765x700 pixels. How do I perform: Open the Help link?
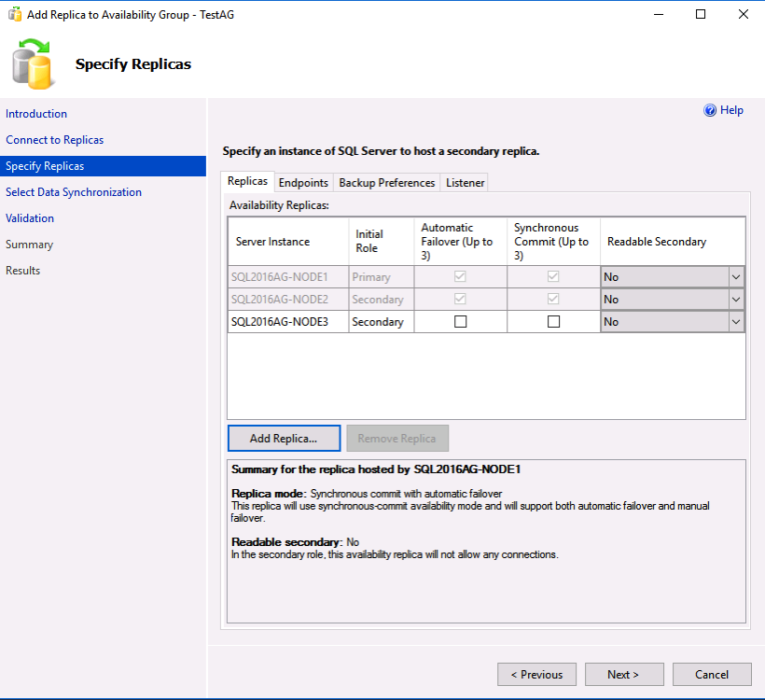click(x=731, y=110)
